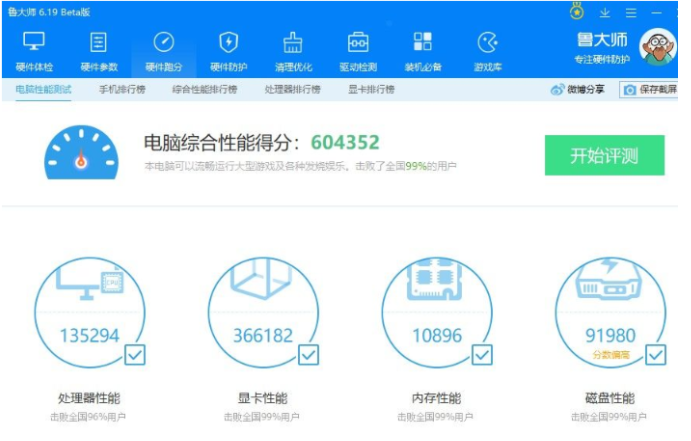The image size is (691, 441).
Task: Click the 分数偏高 warning label
Action: coord(611,355)
